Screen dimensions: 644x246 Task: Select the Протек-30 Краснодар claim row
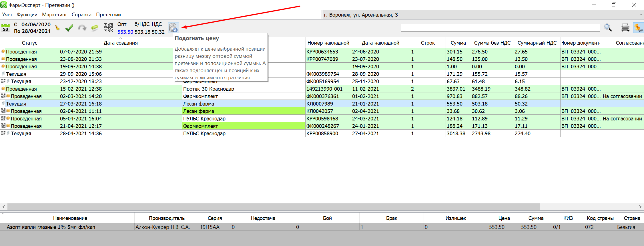click(208, 89)
